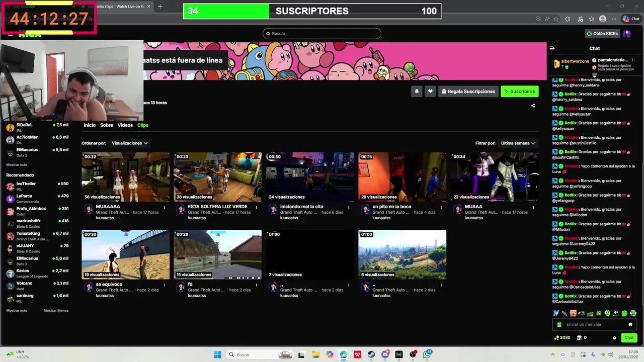Open Edge browser profile icon
This screenshot has width=644, height=362.
click(603, 19)
